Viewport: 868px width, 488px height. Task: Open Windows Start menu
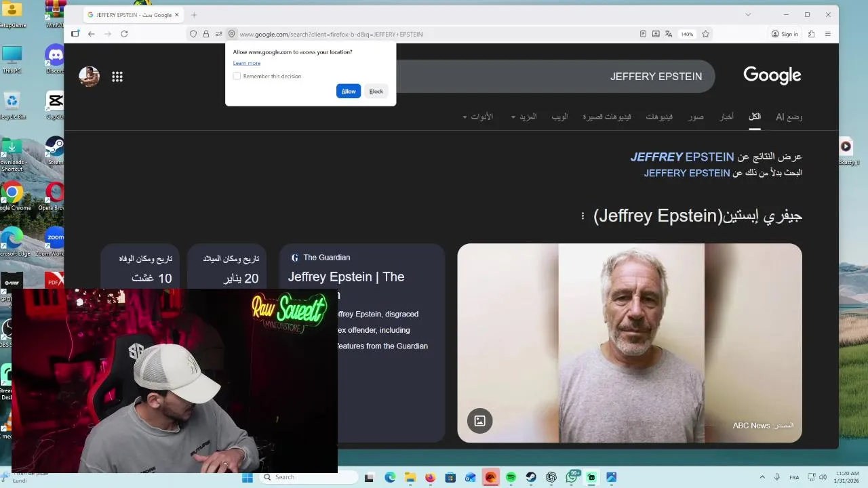(248, 477)
